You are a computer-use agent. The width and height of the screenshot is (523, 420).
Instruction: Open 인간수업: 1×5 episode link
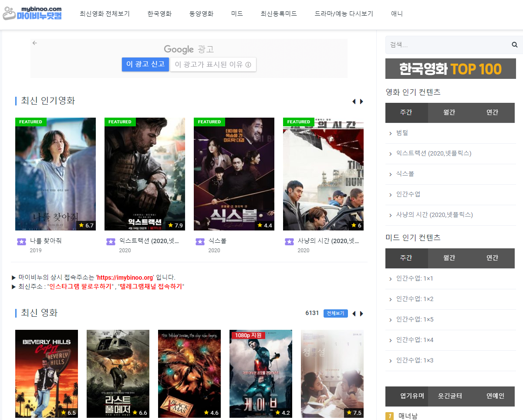(x=415, y=319)
